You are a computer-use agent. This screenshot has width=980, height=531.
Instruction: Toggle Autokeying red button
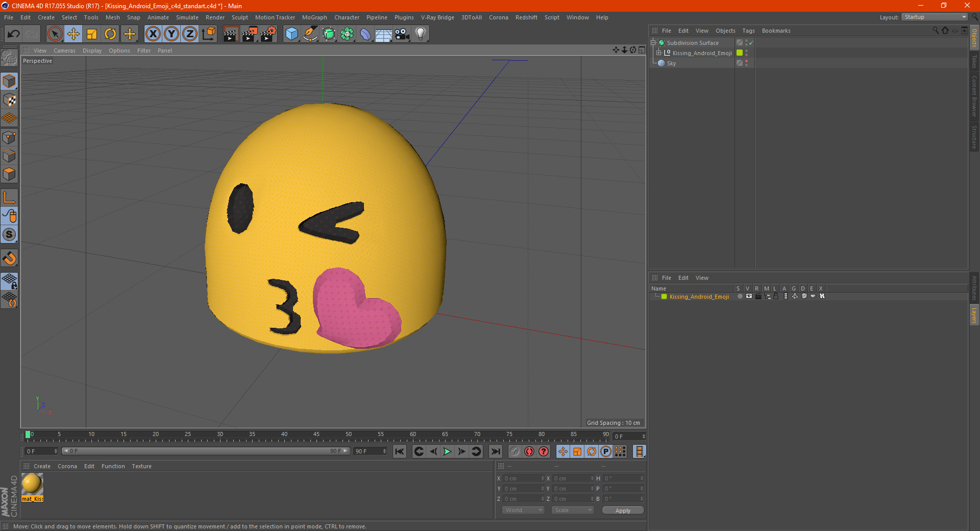pyautogui.click(x=529, y=451)
